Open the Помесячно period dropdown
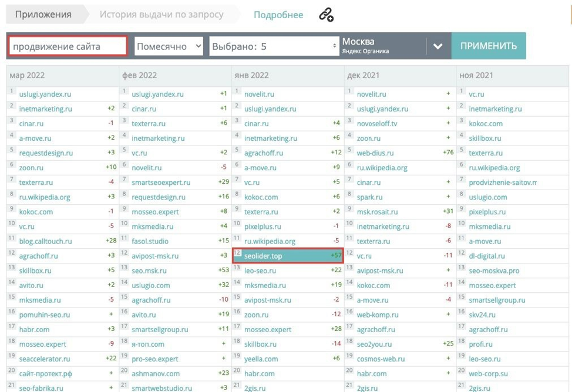This screenshot has width=572, height=392. click(169, 46)
